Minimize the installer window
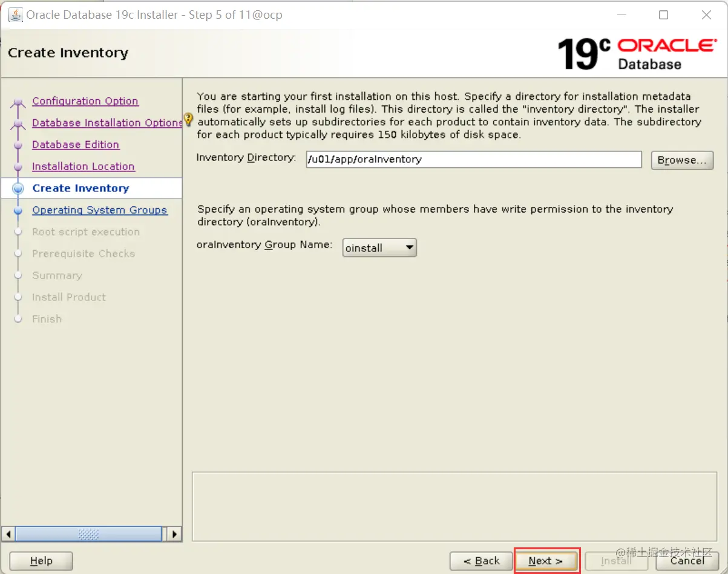728x574 pixels. click(x=621, y=15)
